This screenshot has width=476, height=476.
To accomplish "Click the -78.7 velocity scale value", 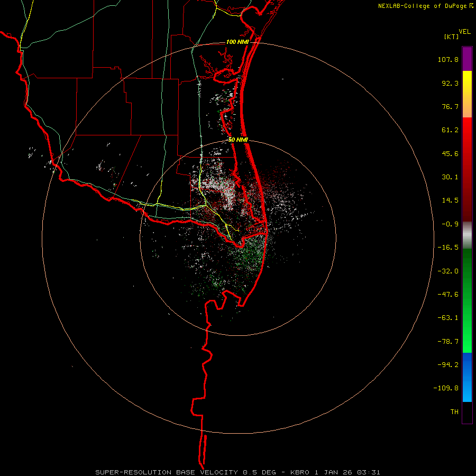I will [448, 342].
